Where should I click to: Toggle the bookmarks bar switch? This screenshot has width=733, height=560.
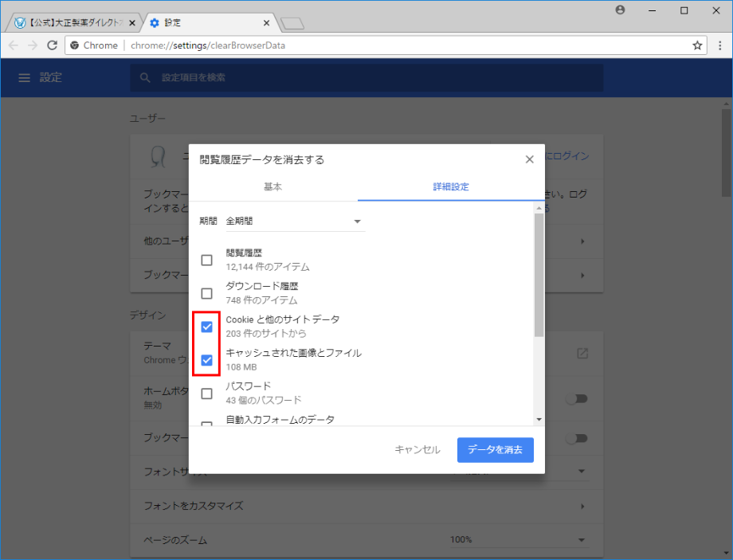click(576, 438)
